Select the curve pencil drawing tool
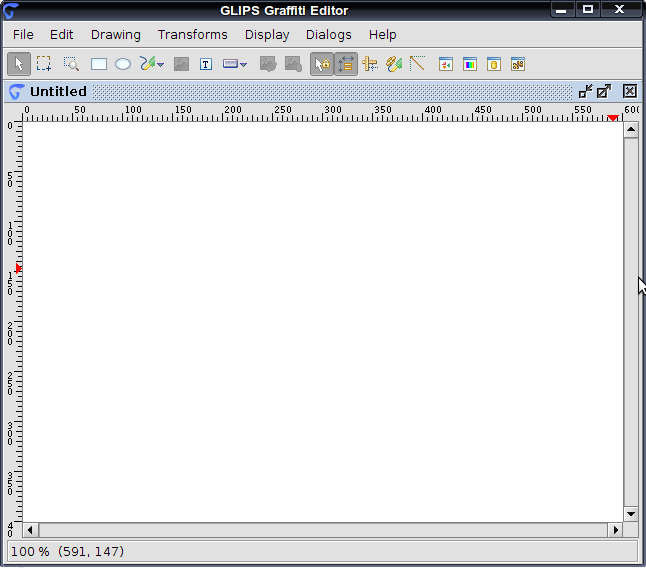The height and width of the screenshot is (568, 646). [x=147, y=64]
